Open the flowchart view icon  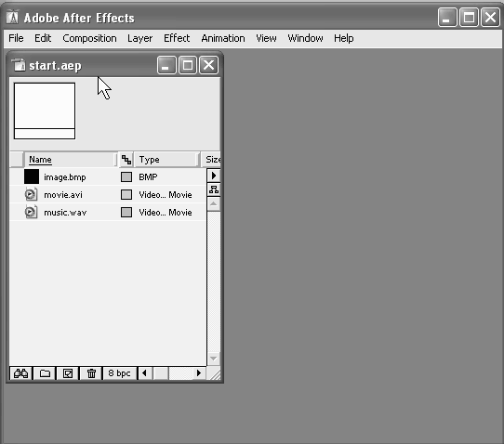[214, 189]
